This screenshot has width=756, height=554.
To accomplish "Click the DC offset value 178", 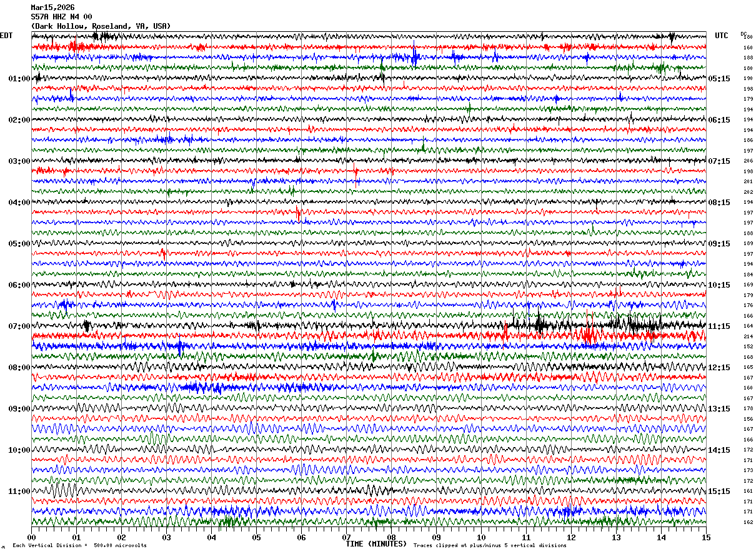I will click(x=748, y=408).
